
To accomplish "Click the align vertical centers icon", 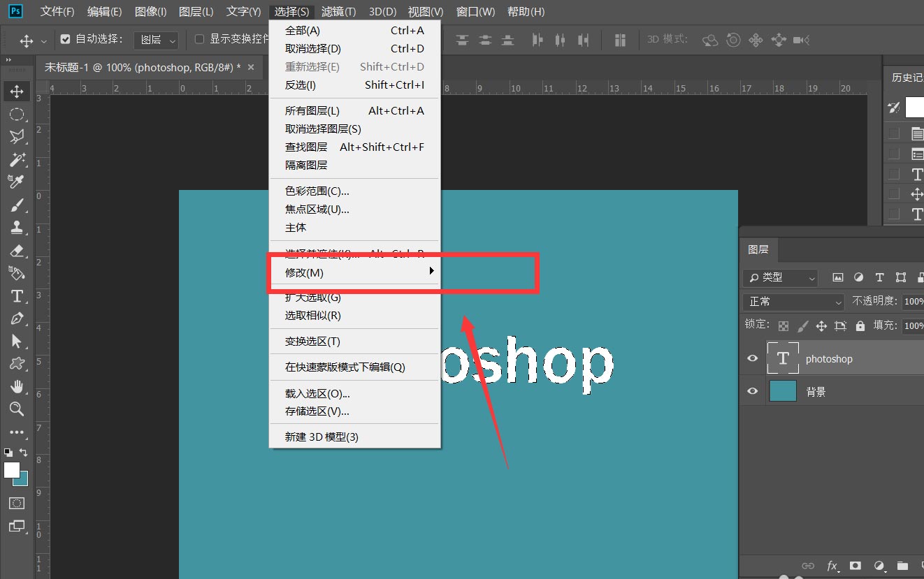I will click(x=485, y=40).
